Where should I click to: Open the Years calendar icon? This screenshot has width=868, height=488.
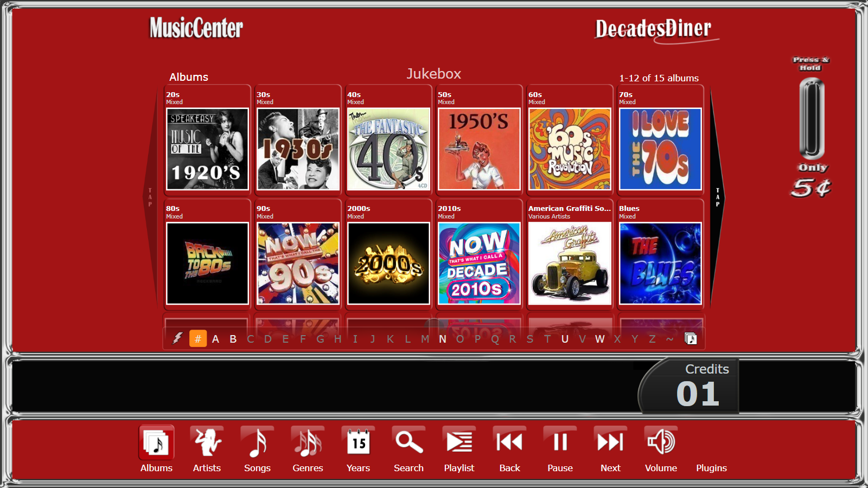(358, 442)
